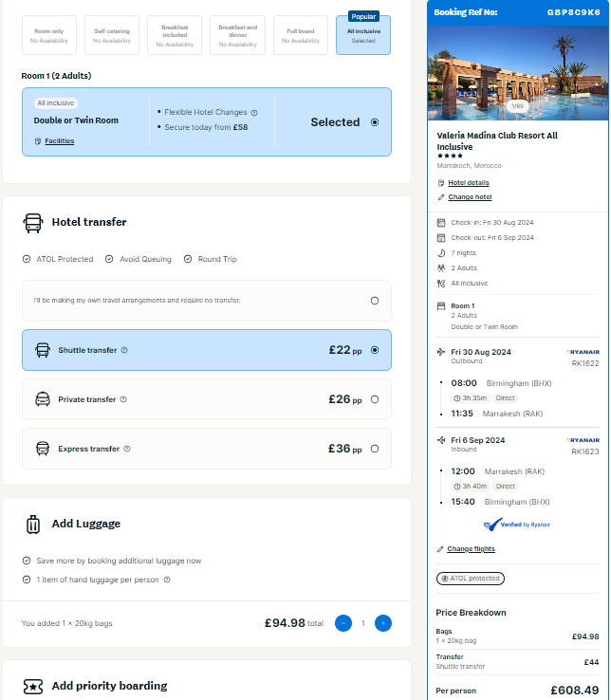
Task: Select Express transfer radio button
Action: [375, 449]
